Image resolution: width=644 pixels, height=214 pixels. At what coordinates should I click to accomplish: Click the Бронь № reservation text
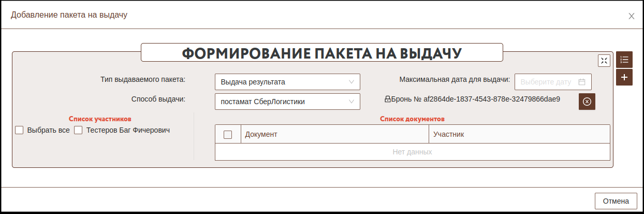pyautogui.click(x=475, y=98)
